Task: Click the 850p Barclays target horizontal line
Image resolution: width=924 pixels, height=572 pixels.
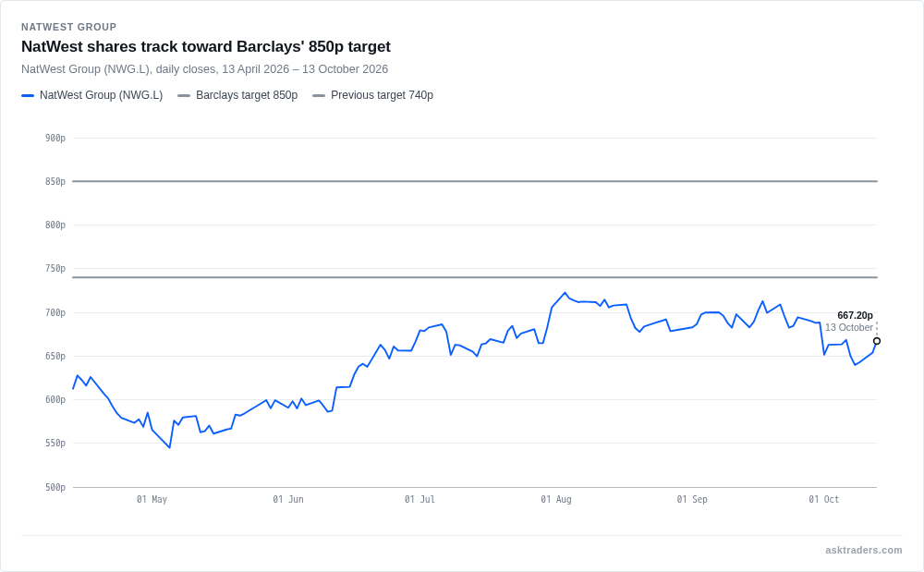Action: click(475, 181)
